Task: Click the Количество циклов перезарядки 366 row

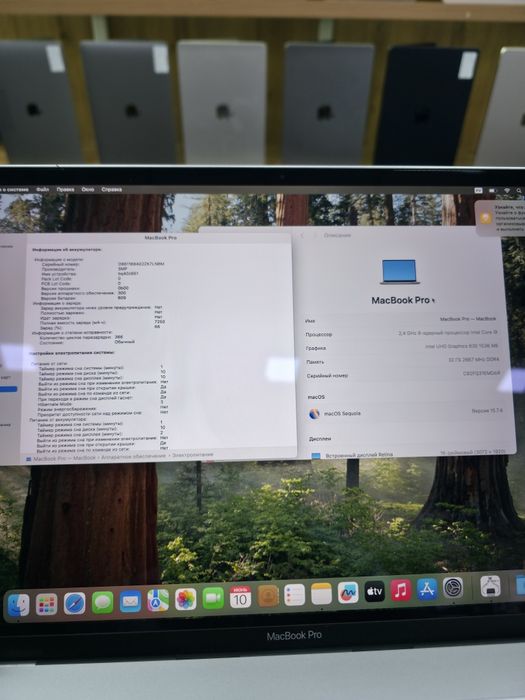Action: (x=81, y=337)
